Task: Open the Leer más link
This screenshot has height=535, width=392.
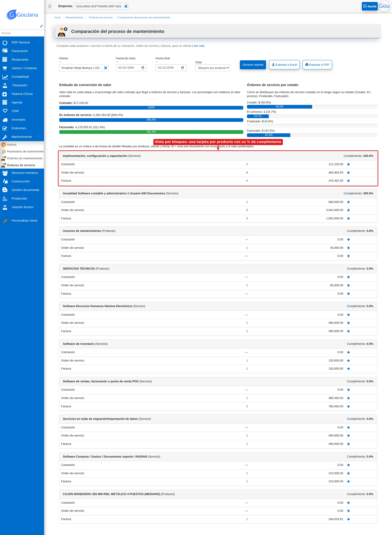Action: pos(198,46)
